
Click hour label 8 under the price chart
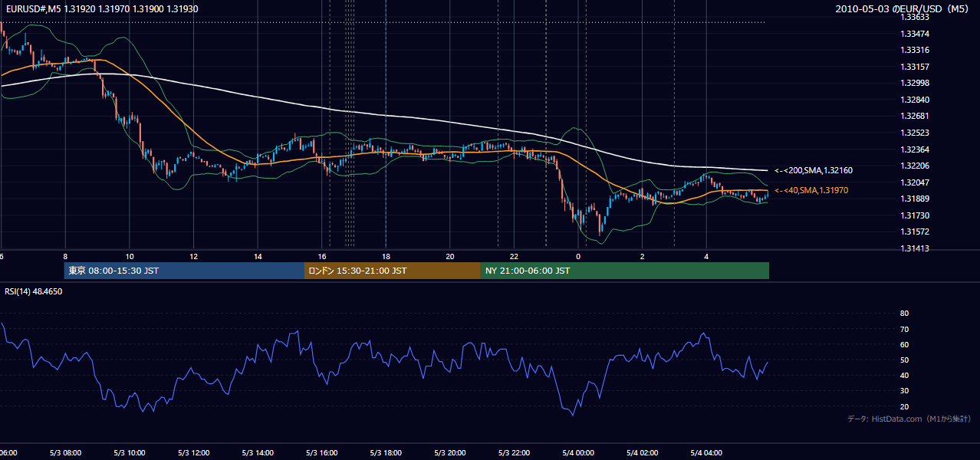(65, 256)
